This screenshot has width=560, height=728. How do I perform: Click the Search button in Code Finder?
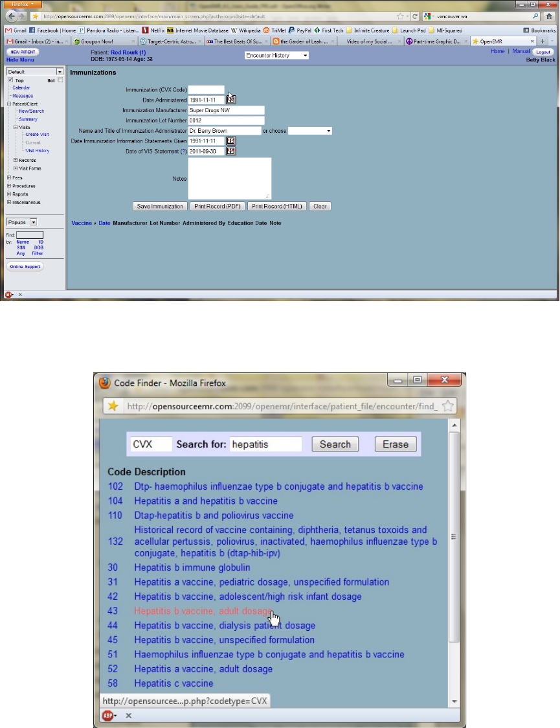[x=335, y=444]
